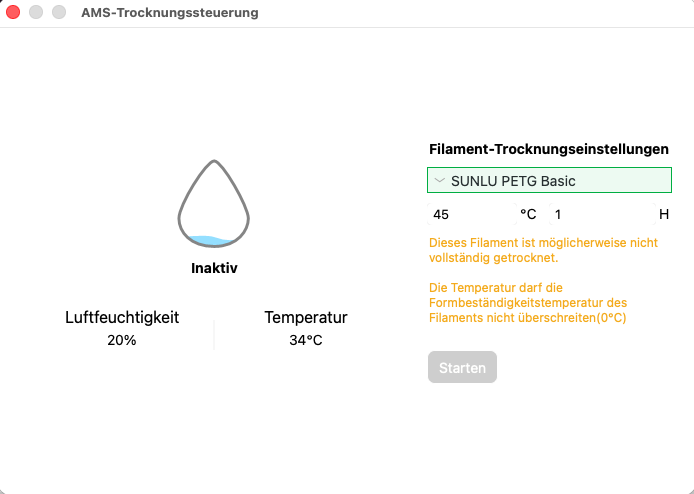Image resolution: width=694 pixels, height=494 pixels.
Task: Click the water drop humidity icon
Action: [x=214, y=204]
